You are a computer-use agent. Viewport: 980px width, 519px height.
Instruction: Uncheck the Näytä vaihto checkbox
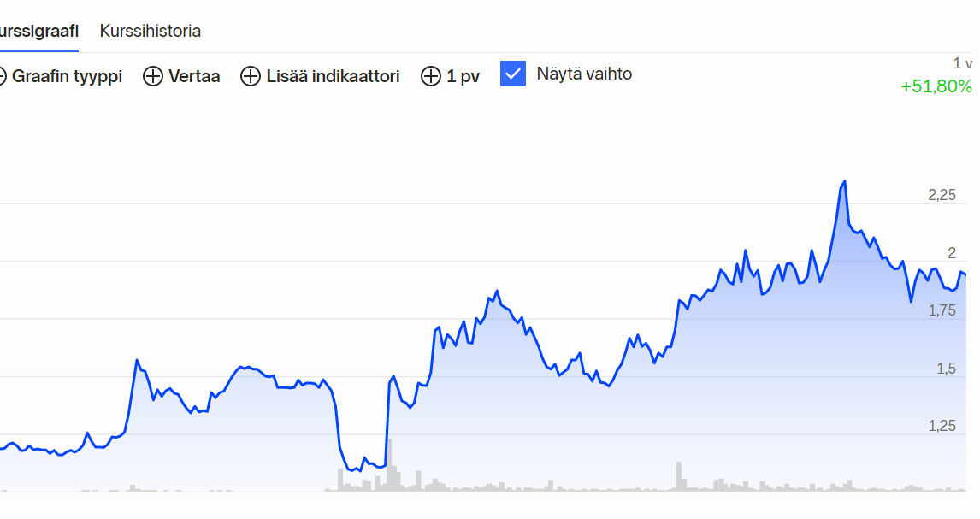pyautogui.click(x=513, y=74)
